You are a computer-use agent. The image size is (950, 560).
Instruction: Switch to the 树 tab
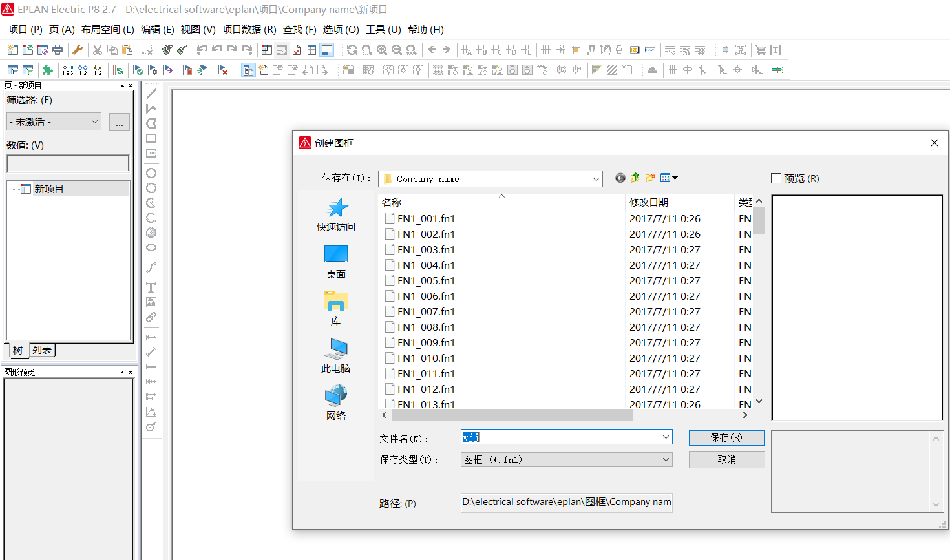tap(17, 350)
